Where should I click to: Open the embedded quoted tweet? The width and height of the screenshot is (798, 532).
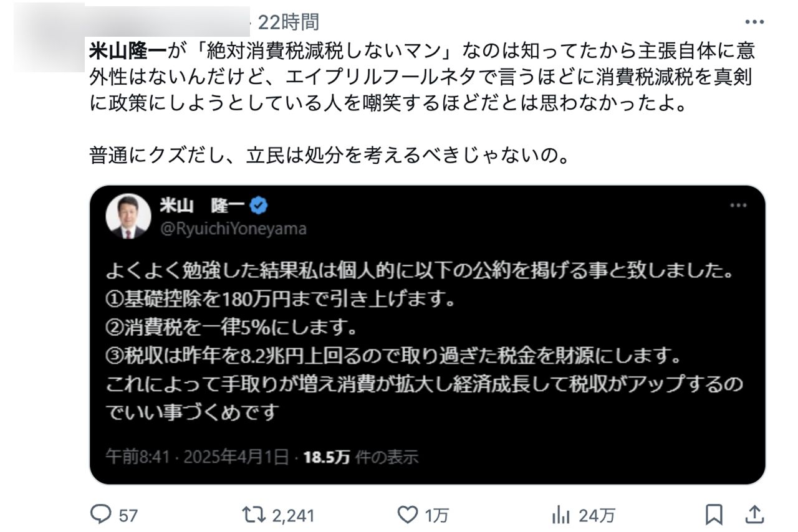pyautogui.click(x=430, y=343)
